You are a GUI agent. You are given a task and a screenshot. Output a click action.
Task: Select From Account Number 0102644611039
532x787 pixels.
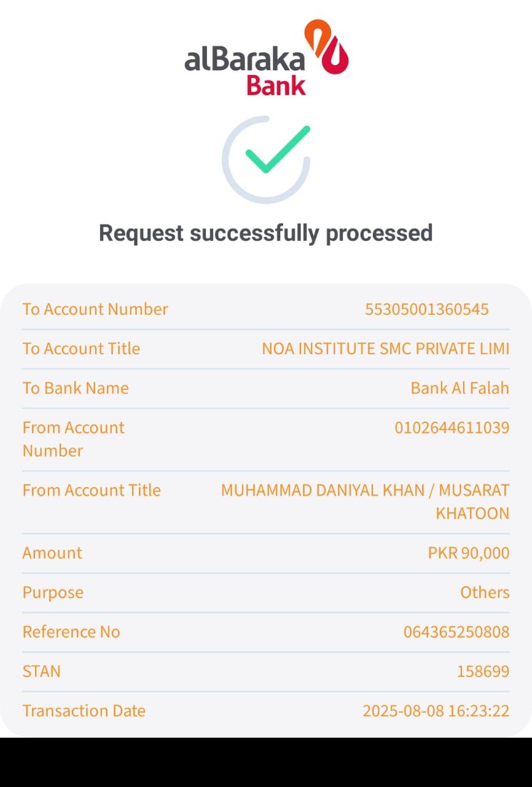point(452,427)
